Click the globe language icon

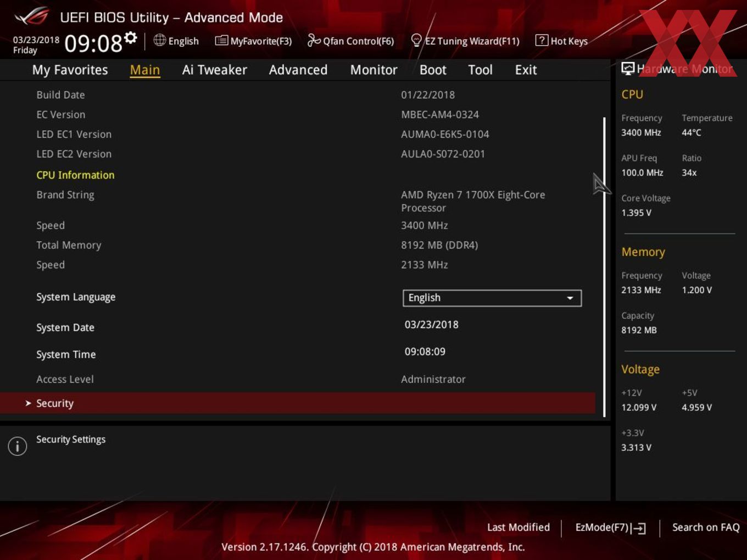159,40
